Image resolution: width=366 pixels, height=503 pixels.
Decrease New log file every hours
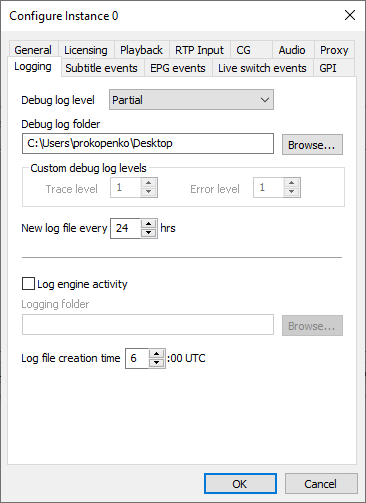[x=149, y=233]
